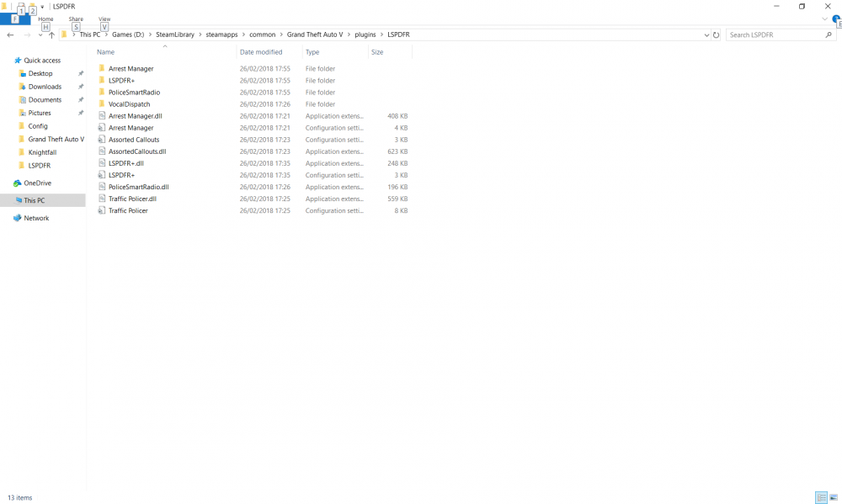Navigate to SteamLibrary breadcrumb
Image resolution: width=842 pixels, height=504 pixels.
[175, 34]
